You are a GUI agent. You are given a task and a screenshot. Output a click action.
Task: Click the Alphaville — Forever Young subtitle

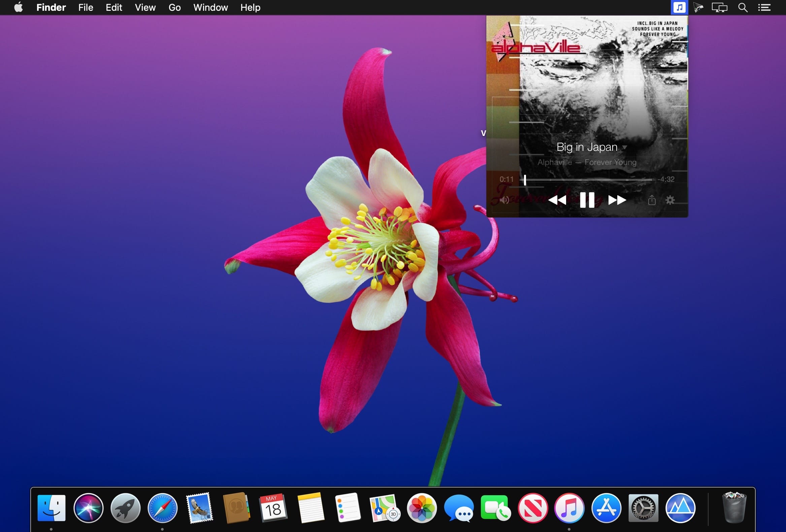point(587,162)
